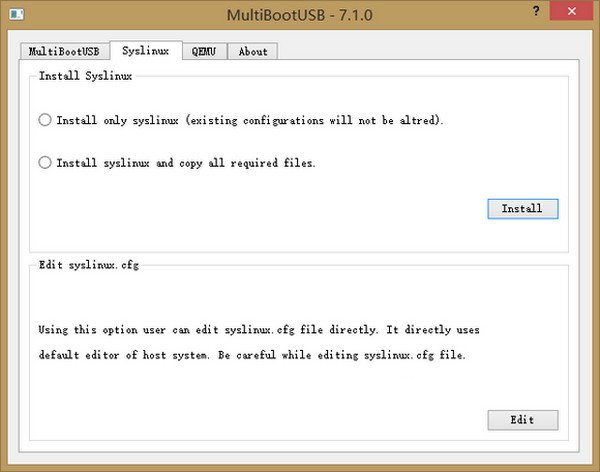Open the QEMU tab
Viewport: 600px width, 472px height.
click(205, 51)
